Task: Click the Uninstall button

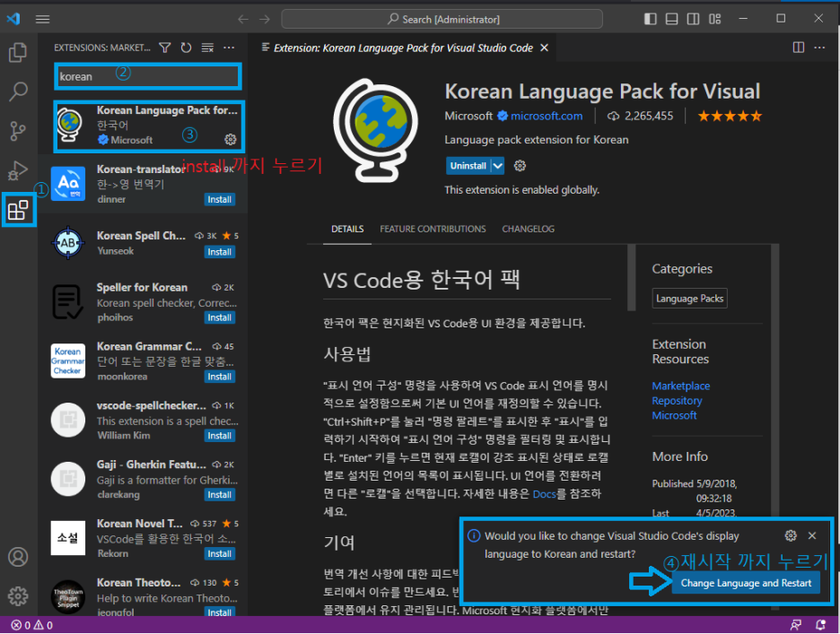Action: click(468, 166)
